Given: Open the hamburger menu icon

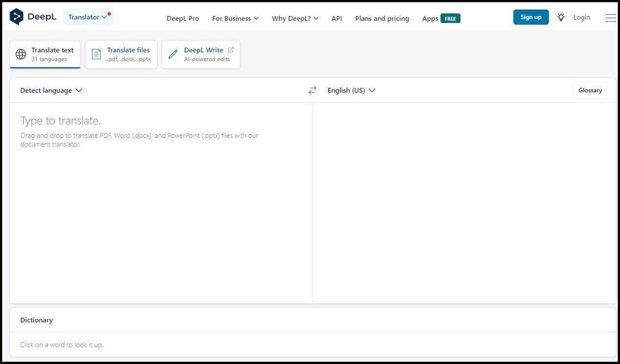Looking at the screenshot, I should point(610,18).
